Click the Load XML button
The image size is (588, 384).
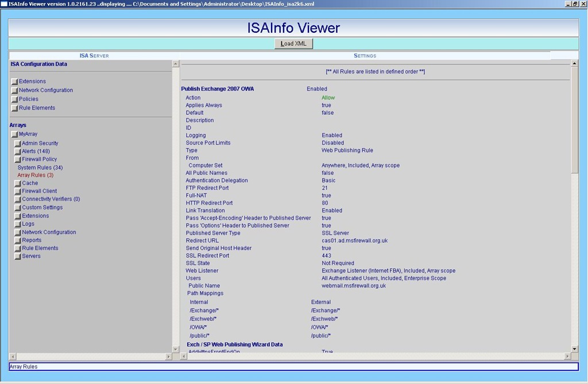click(293, 44)
